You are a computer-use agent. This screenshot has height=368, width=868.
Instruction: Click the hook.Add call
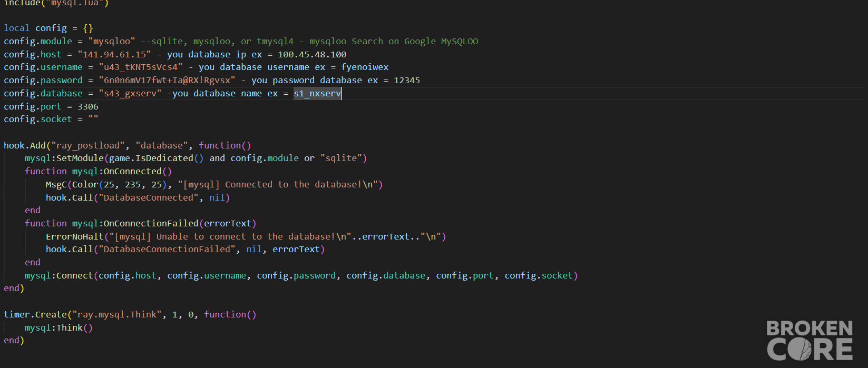click(x=25, y=145)
